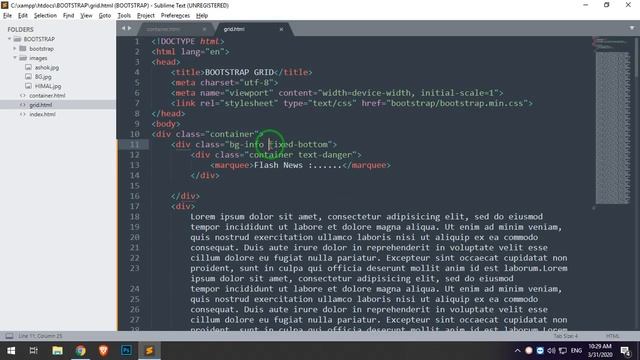Click the code file icon beside container.html
Viewport: 640px width, 360px height.
22,96
